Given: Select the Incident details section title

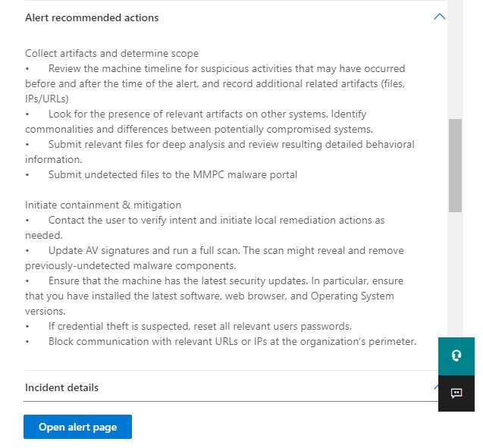Looking at the screenshot, I should tap(61, 387).
